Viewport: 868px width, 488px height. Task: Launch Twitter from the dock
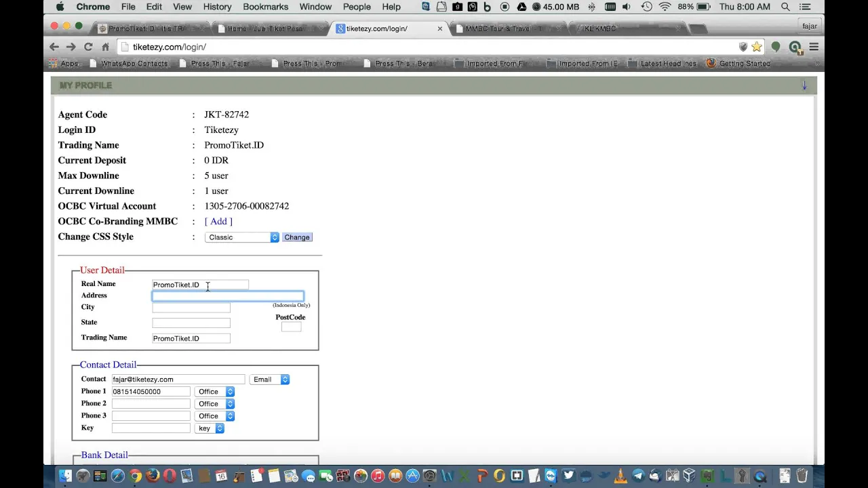[568, 476]
